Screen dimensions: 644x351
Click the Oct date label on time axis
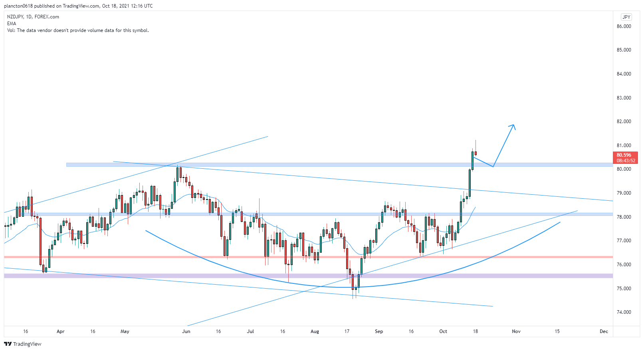click(443, 331)
